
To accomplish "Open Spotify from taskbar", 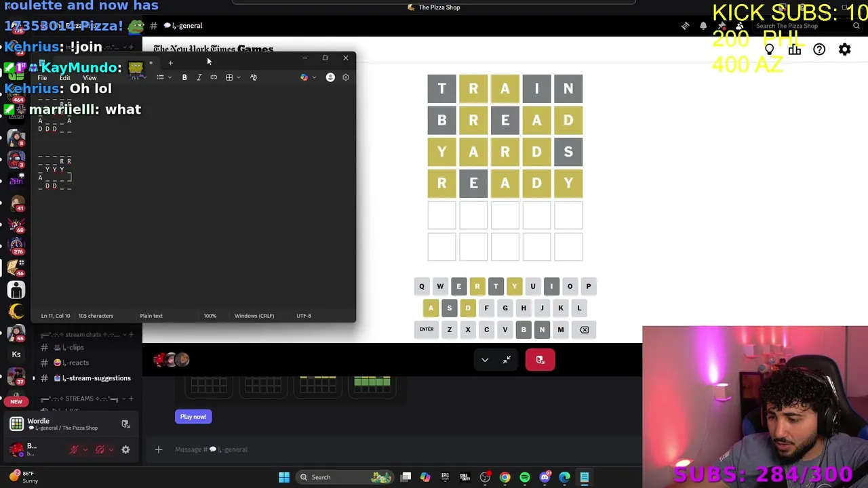I will pos(525,477).
